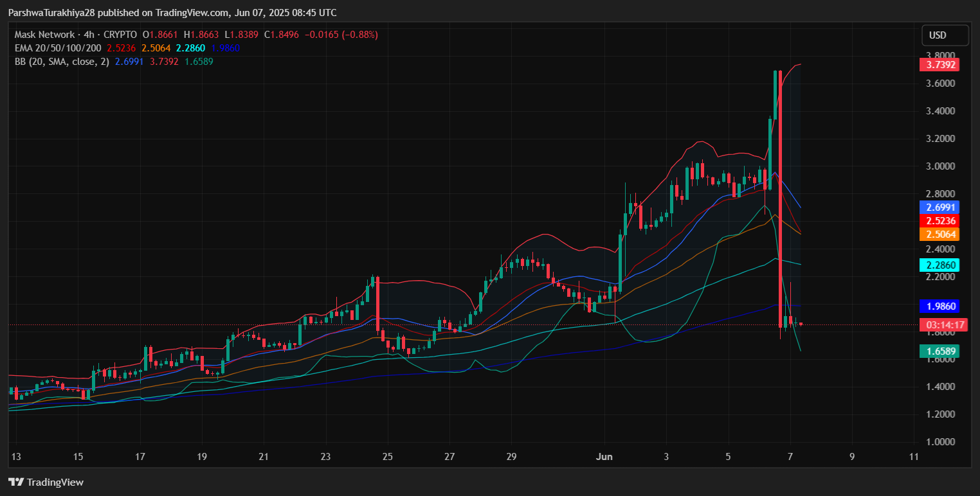The image size is (980, 496).
Task: Click the TradingView logo in the bottom corner
Action: click(x=46, y=482)
